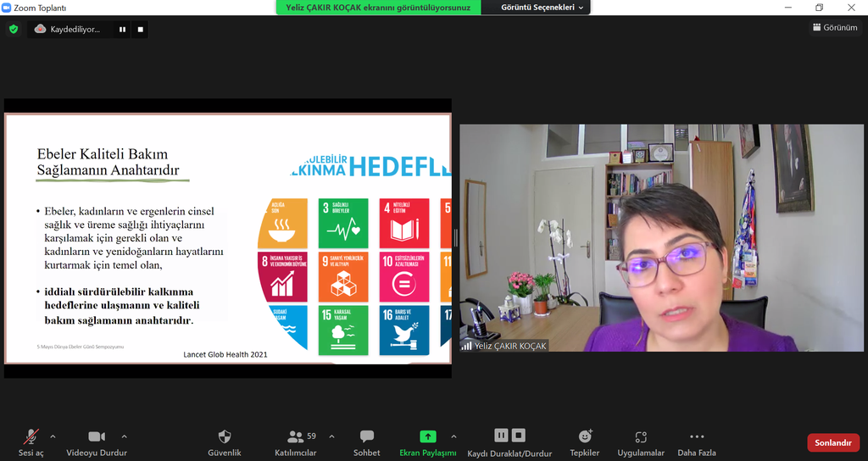Screen dimensions: 868x461
Task: Stop recording in bottom toolbar
Action: [518, 436]
